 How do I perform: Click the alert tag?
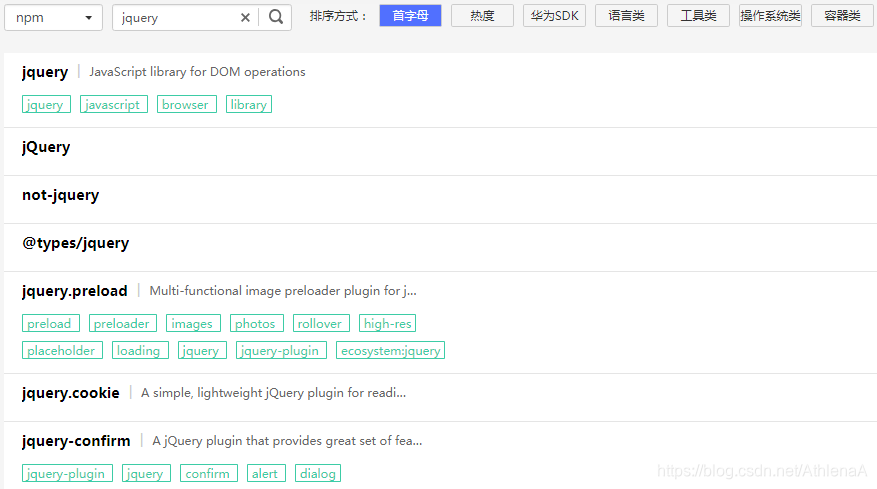click(266, 473)
